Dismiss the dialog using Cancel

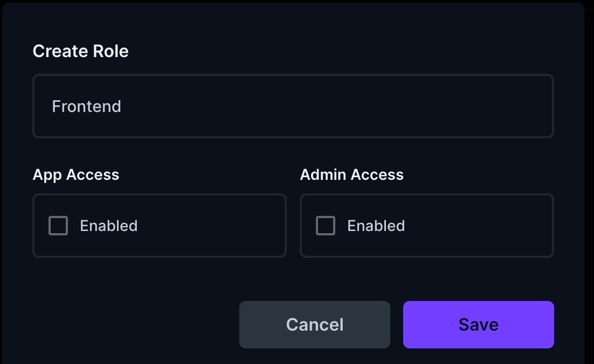(314, 324)
